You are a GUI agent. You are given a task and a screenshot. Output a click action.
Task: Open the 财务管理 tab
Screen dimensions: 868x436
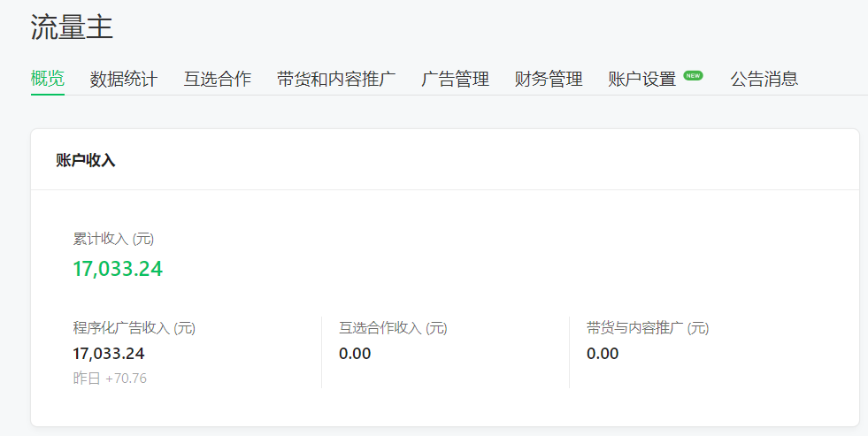[x=549, y=79]
